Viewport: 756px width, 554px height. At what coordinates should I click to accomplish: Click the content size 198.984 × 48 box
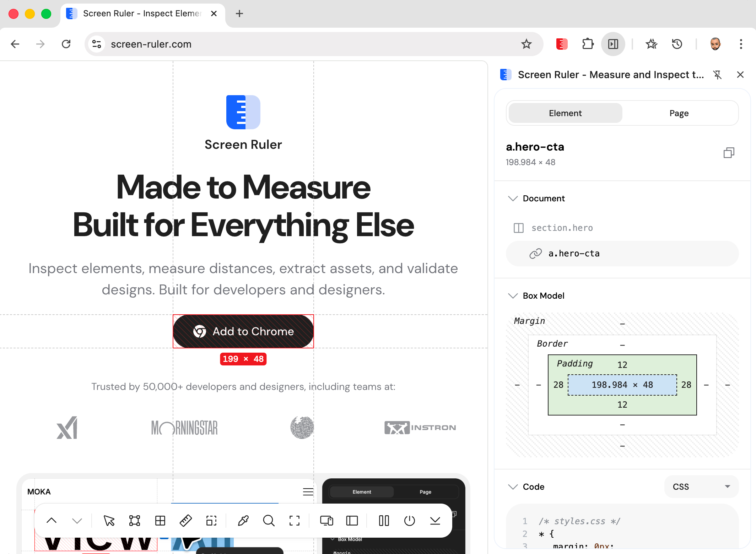coord(622,385)
